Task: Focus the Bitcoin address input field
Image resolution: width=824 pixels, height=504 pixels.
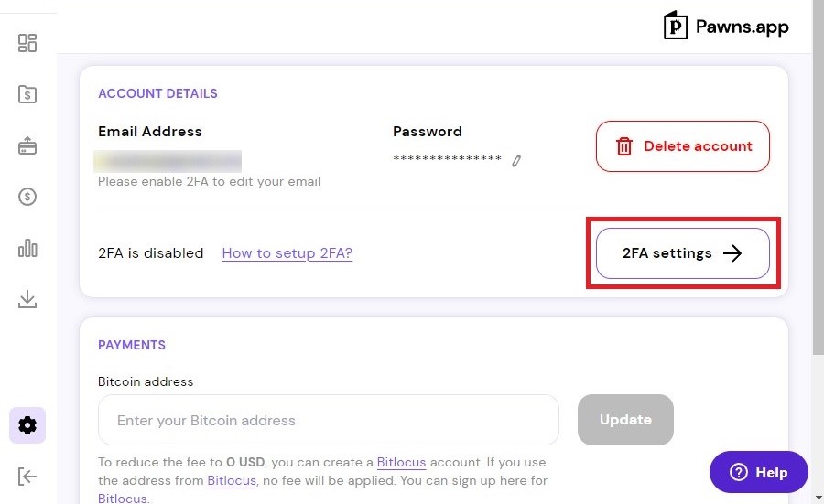Action: 329,420
